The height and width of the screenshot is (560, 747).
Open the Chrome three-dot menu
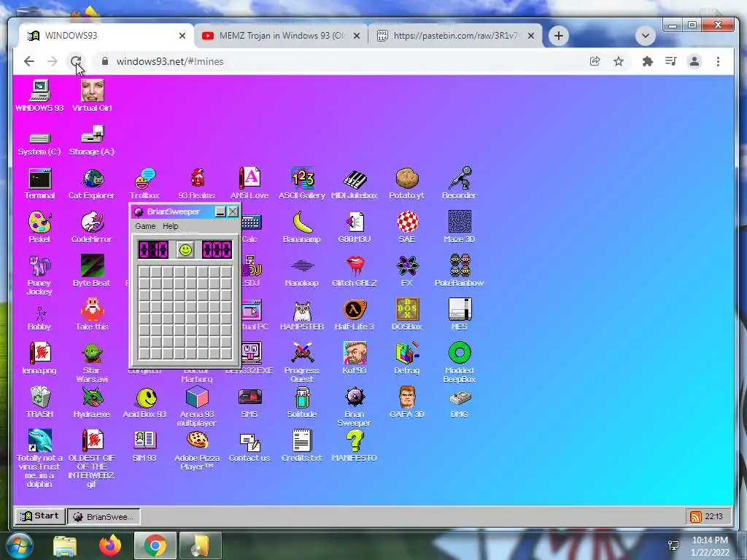tap(718, 61)
